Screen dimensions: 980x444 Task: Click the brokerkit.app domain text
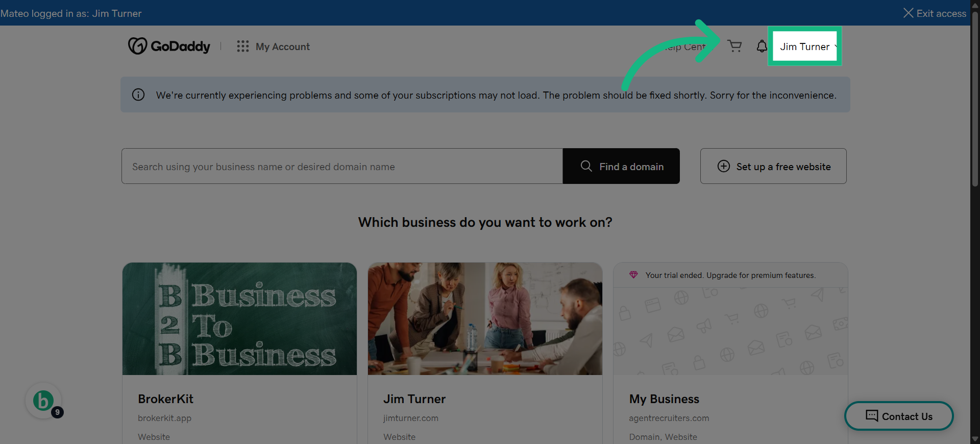[x=164, y=418]
